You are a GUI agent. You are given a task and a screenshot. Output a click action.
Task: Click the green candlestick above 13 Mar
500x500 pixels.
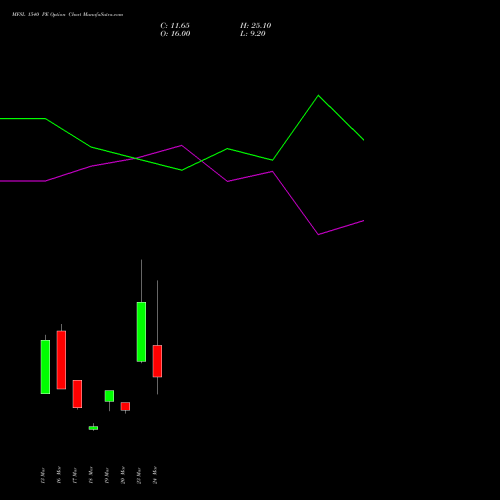[x=45, y=367]
